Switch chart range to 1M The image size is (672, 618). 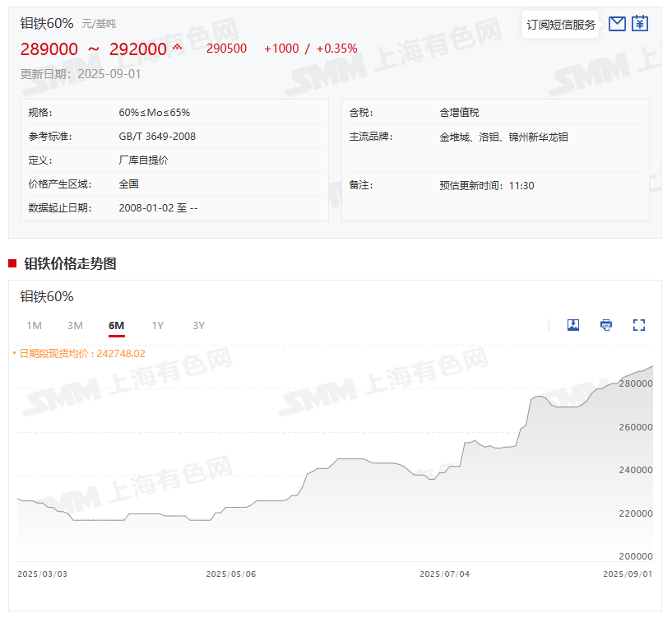[34, 326]
